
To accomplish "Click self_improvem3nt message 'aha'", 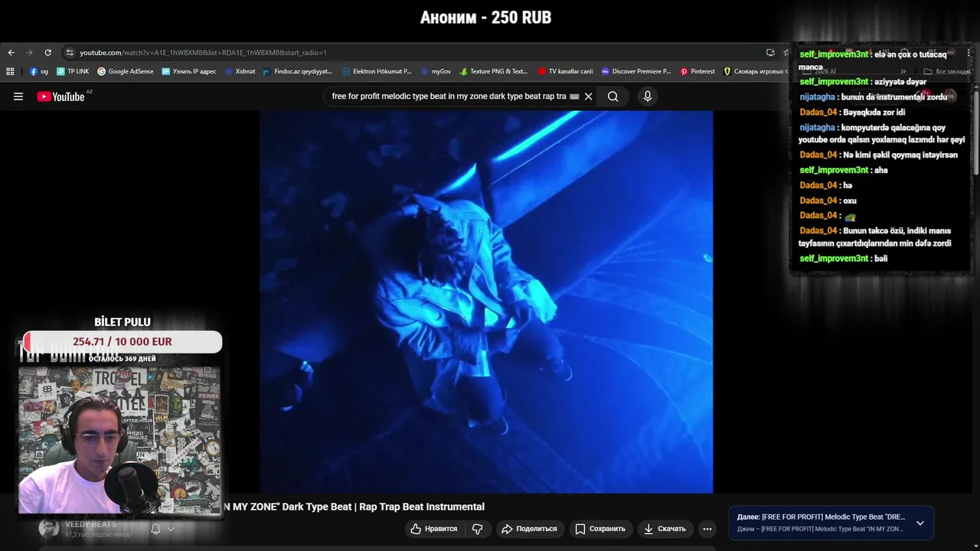I will [x=880, y=170].
